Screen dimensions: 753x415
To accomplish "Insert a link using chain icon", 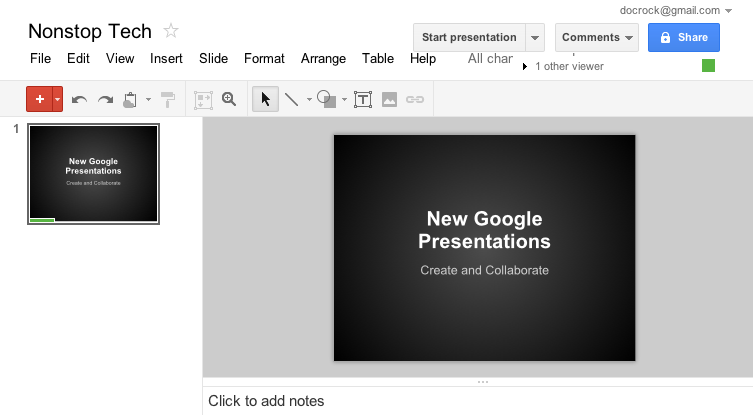I will 415,99.
